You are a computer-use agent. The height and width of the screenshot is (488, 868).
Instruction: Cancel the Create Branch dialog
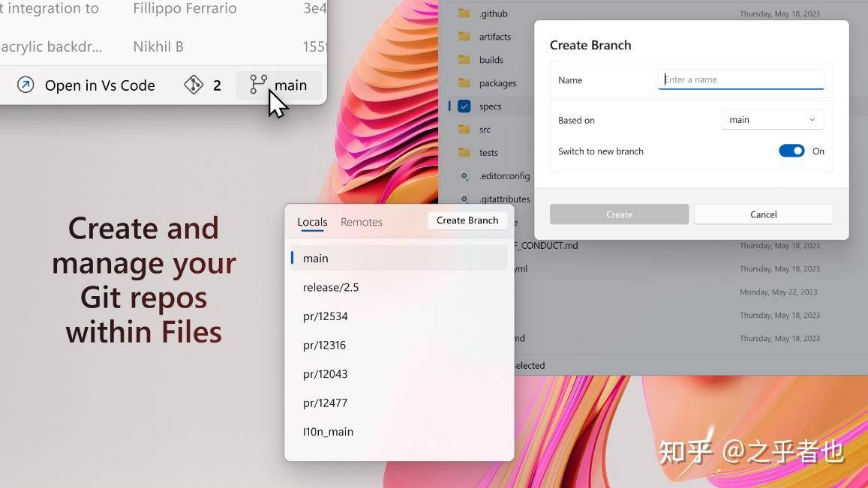(764, 214)
